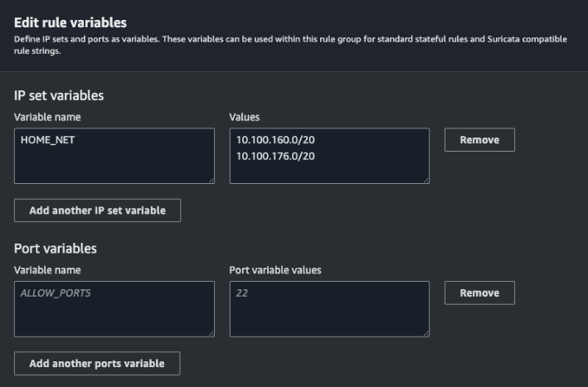This screenshot has height=387, width=588.
Task: Remove the HOME_NET IP set variable
Action: point(479,140)
